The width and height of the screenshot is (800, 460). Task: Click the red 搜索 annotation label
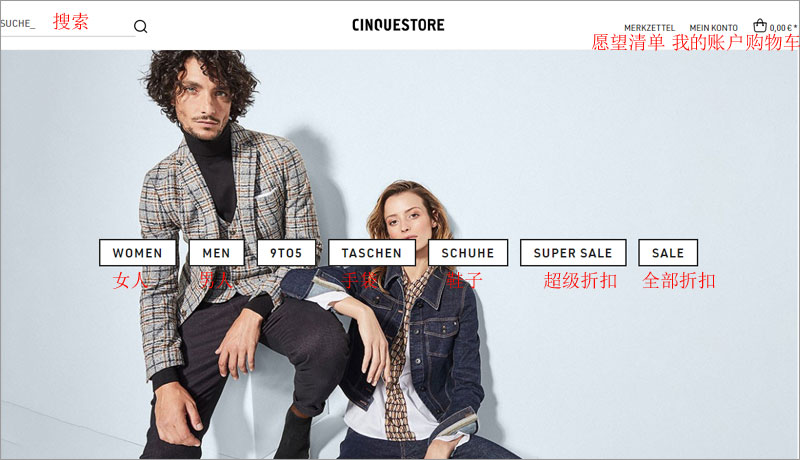pyautogui.click(x=71, y=21)
